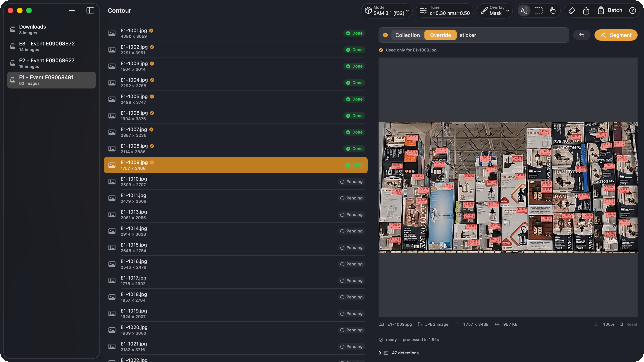Click the Downloads collection icon
644x362 pixels.
12,30
